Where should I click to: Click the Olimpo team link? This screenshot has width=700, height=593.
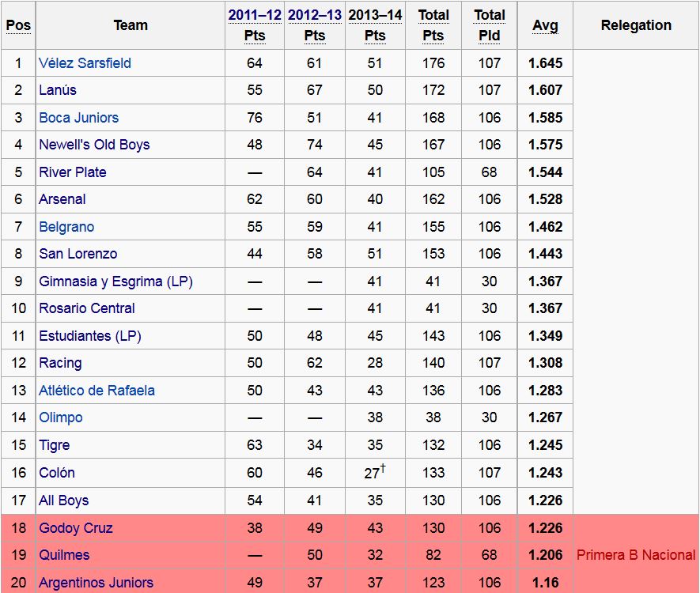(61, 417)
